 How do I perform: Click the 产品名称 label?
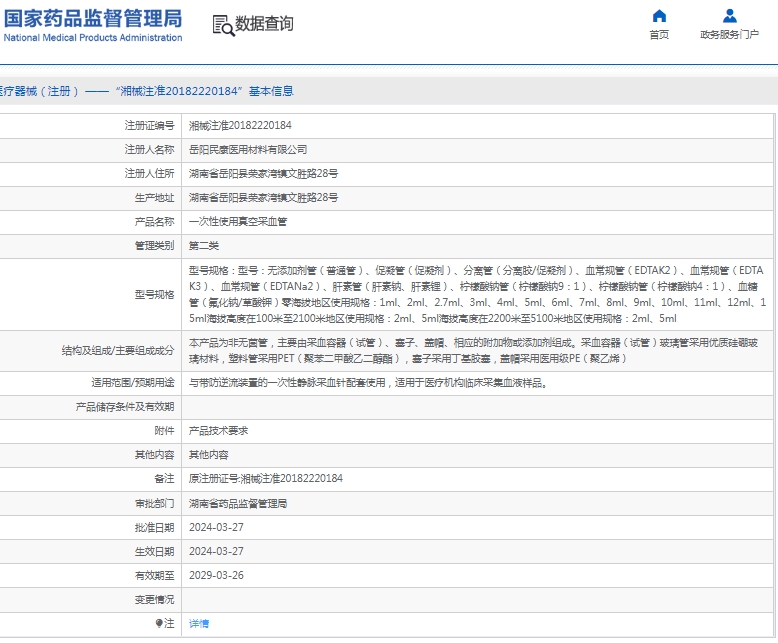tap(154, 222)
